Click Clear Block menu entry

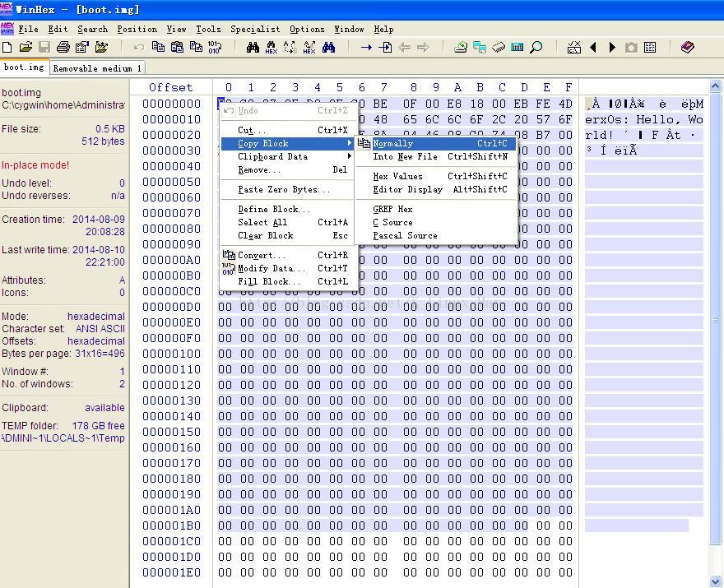pos(289,235)
